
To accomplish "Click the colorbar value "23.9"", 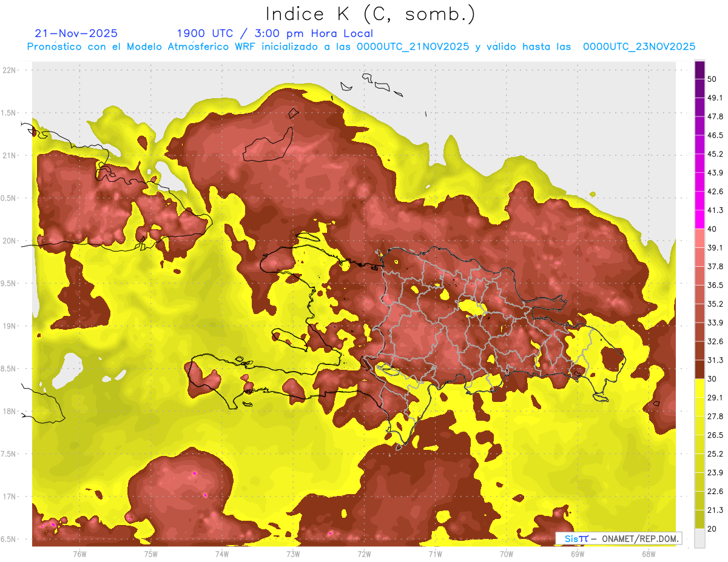I will point(715,473).
